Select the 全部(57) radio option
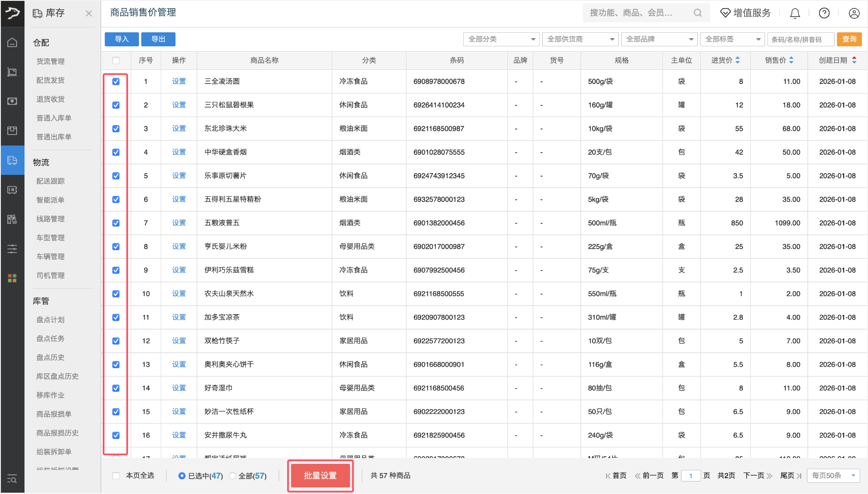Screen dimensions: 868x494 233,476
